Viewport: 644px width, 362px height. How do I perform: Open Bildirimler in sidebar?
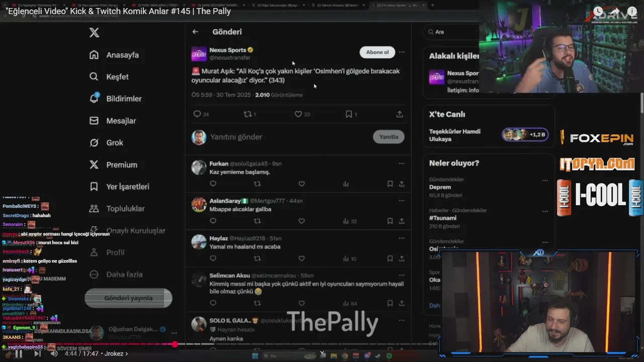click(115, 99)
